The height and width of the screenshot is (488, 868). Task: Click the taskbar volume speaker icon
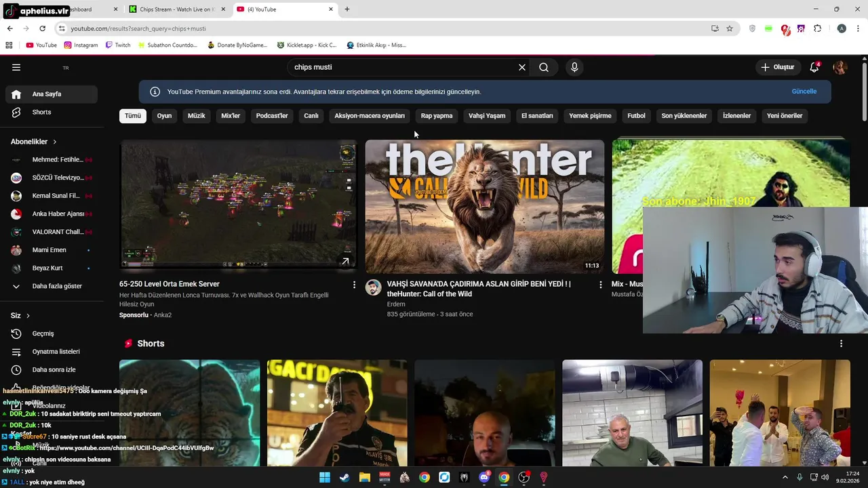[825, 477]
